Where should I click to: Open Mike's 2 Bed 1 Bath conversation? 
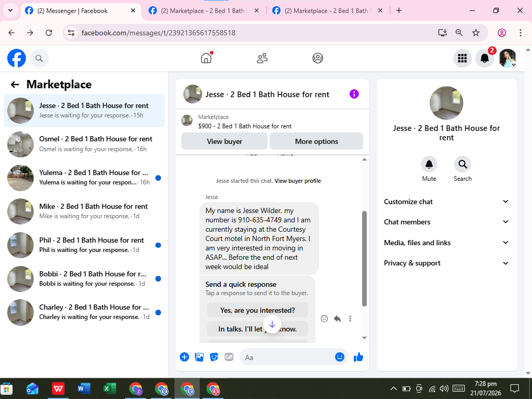[84, 211]
